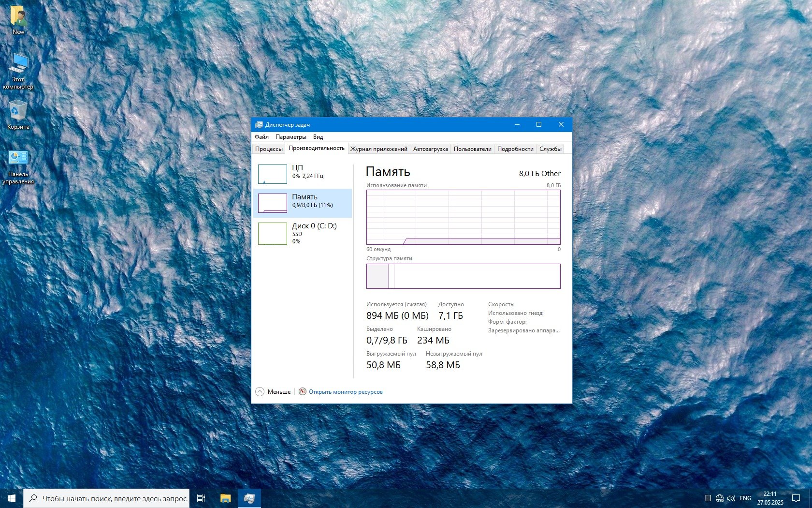Select the 'ЦП' performance graph item
Image resolution: width=812 pixels, height=508 pixels.
pyautogui.click(x=303, y=174)
